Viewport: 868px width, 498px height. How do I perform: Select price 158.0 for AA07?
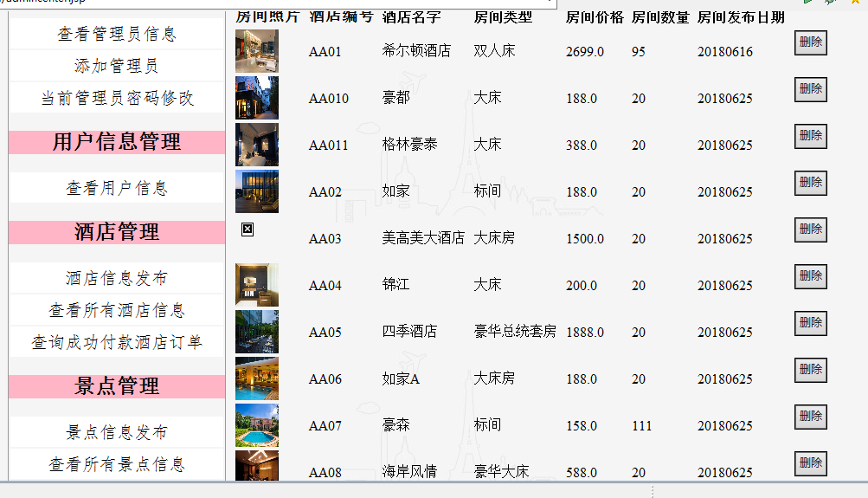click(582, 426)
